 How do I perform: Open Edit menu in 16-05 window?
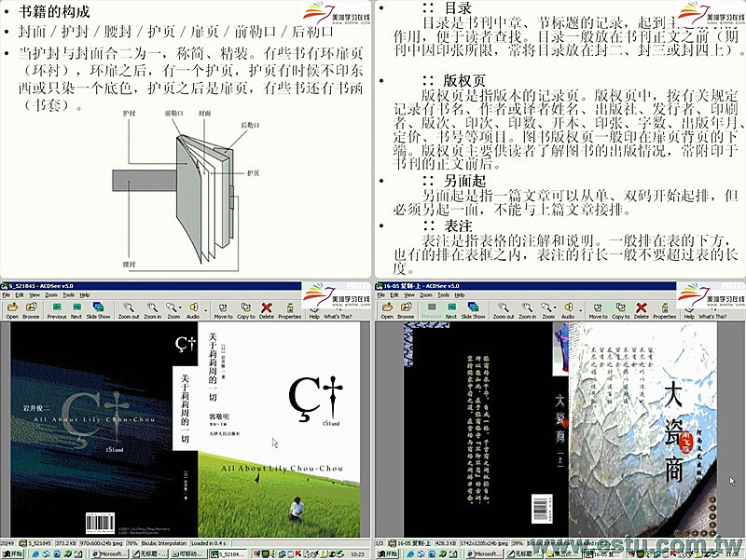[x=394, y=294]
